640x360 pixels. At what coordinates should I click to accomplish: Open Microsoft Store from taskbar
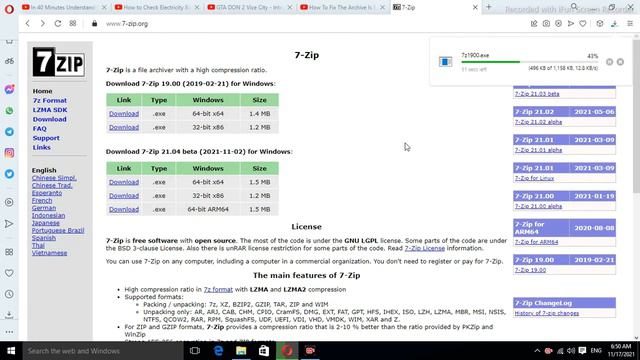click(x=264, y=351)
